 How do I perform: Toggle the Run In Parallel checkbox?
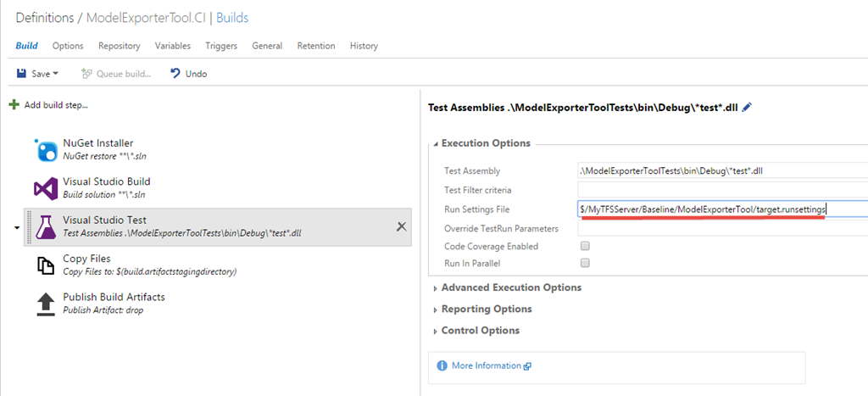click(x=584, y=264)
